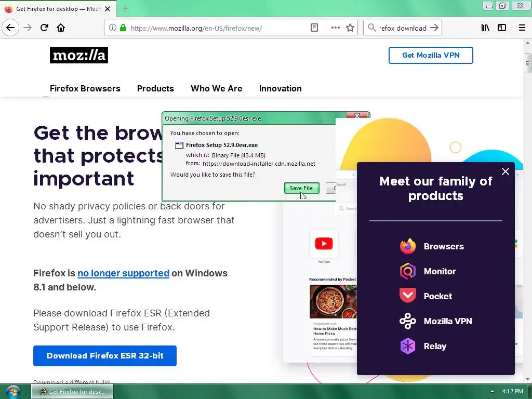Close the family of products panel
532x399 pixels.
point(505,171)
